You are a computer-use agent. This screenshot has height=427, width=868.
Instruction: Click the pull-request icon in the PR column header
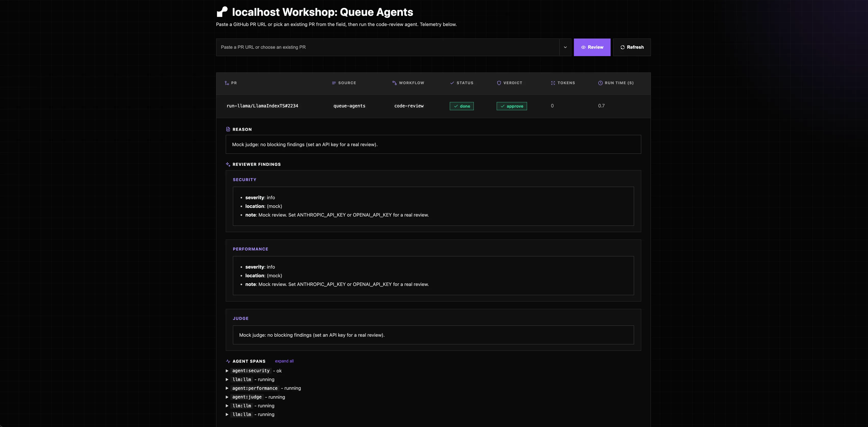click(x=227, y=83)
